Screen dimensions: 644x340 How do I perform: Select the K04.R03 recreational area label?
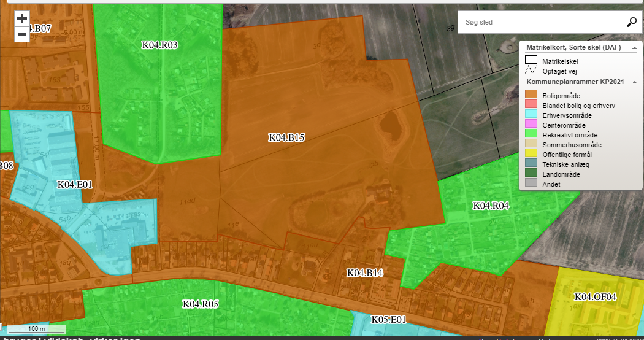pyautogui.click(x=159, y=45)
